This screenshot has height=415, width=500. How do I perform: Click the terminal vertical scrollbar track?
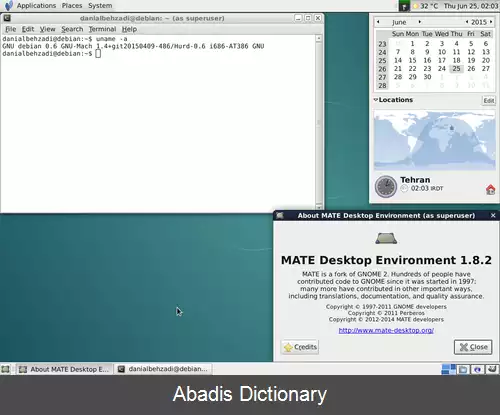319,123
